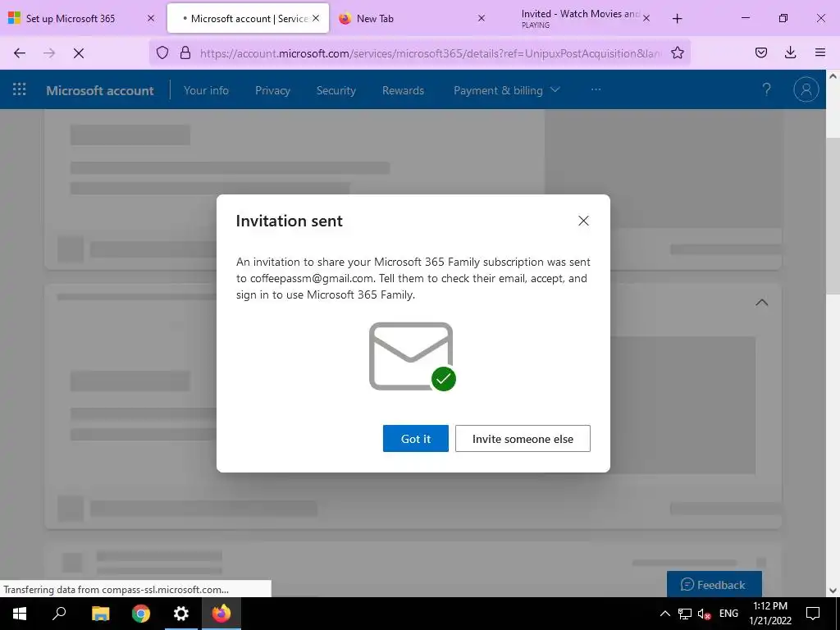Switch to Invited - Watch Movies tab
The image size is (840, 630).
pyautogui.click(x=580, y=18)
